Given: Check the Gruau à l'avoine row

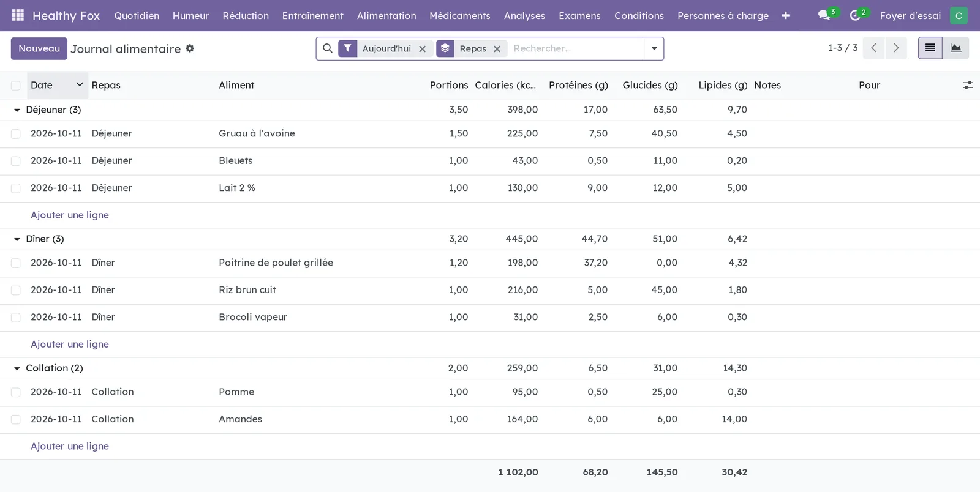Looking at the screenshot, I should click(x=16, y=134).
